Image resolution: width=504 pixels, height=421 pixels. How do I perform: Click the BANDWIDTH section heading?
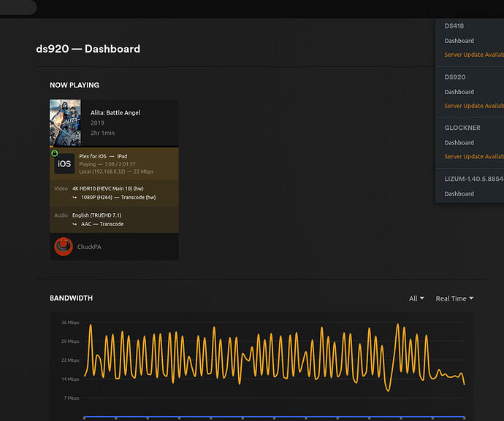coord(71,298)
